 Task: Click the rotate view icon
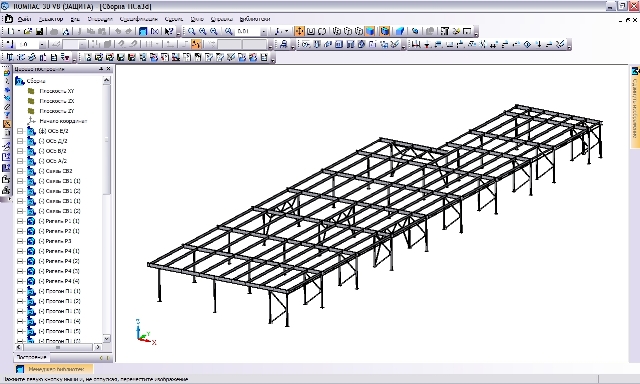pyautogui.click(x=322, y=31)
